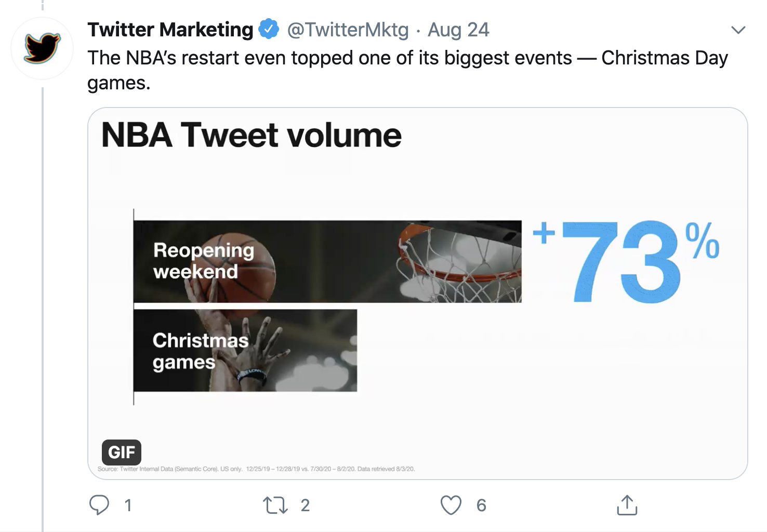This screenshot has height=532, width=767.
Task: Click the Reopening weekend bar
Action: click(x=327, y=261)
